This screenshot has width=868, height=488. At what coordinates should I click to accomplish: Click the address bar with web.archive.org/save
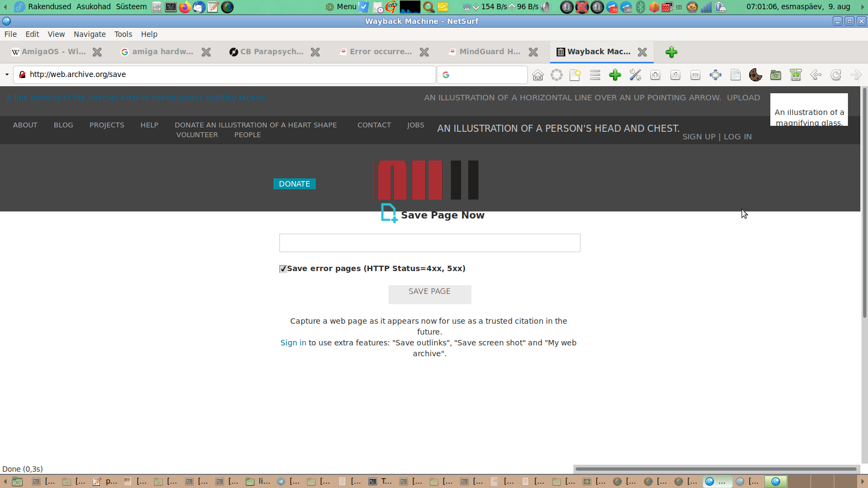[225, 75]
